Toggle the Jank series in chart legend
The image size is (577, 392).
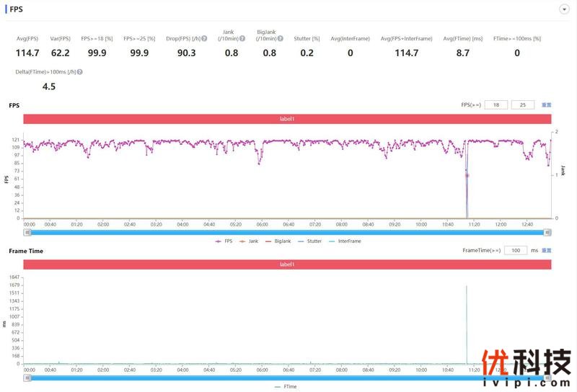[249, 241]
